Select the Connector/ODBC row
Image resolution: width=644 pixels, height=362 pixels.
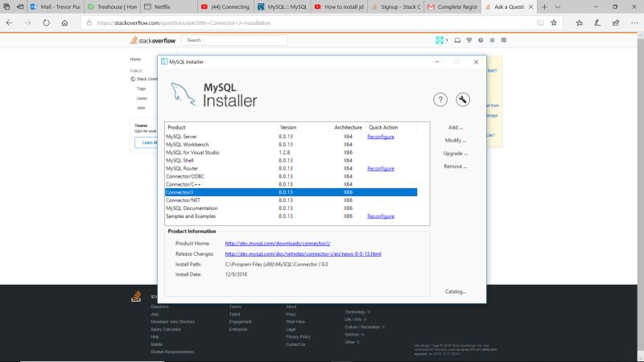291,176
